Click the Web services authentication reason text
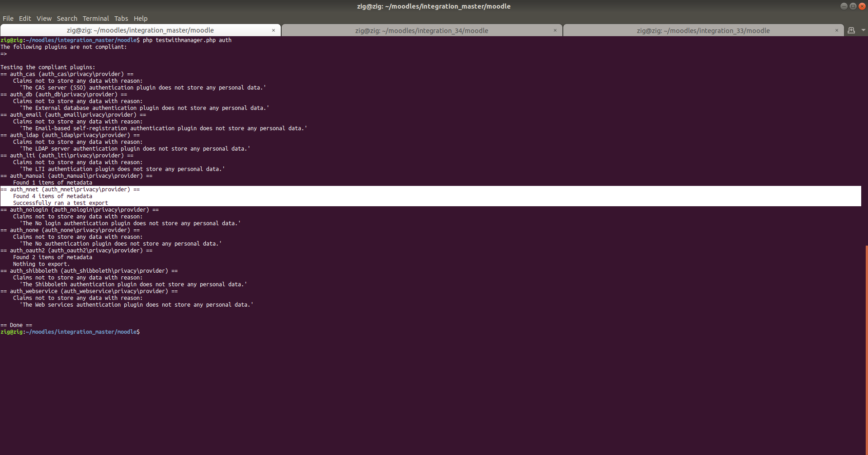The height and width of the screenshot is (455, 868). 137,305
